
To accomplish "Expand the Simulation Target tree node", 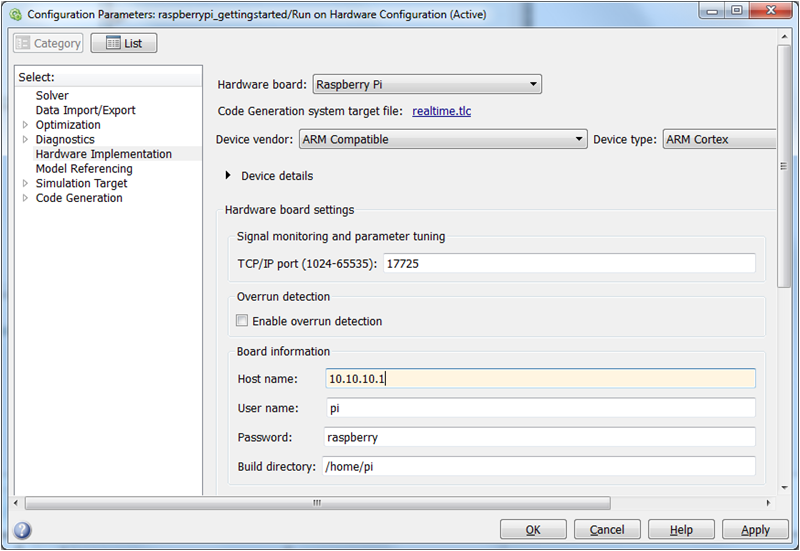I will [25, 183].
